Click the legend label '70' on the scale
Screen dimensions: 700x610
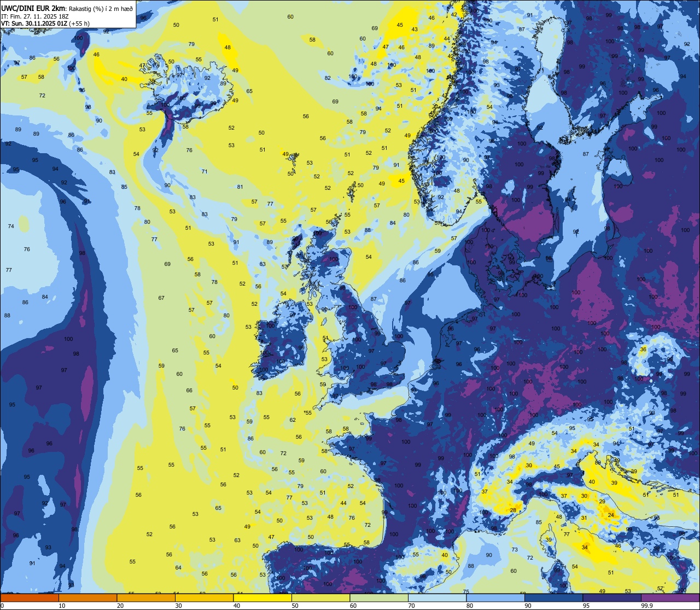(x=412, y=606)
